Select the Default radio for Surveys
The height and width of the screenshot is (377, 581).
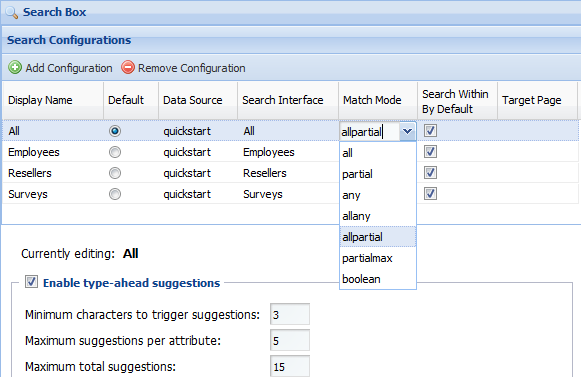pyautogui.click(x=115, y=194)
